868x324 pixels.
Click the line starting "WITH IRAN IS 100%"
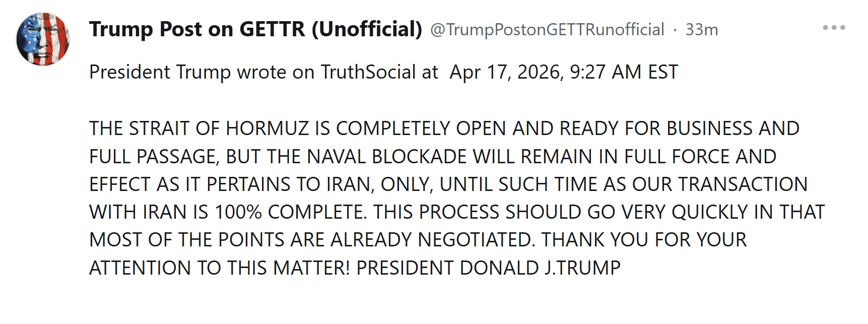click(456, 212)
